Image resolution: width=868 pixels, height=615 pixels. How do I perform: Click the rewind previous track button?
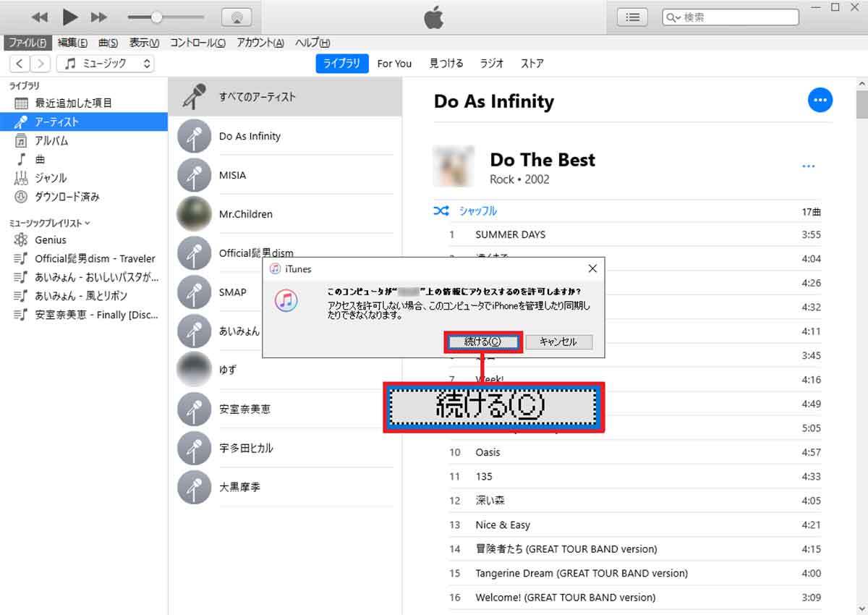(x=40, y=17)
